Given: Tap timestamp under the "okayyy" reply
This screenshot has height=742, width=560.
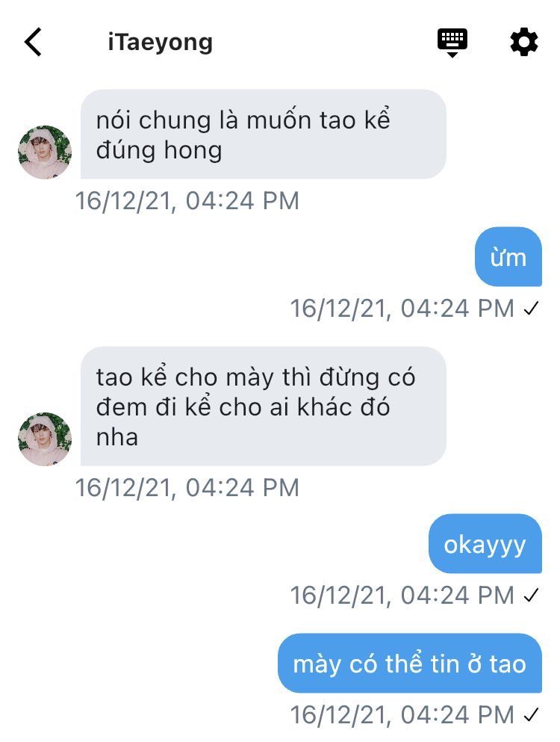Looking at the screenshot, I should point(402,596).
